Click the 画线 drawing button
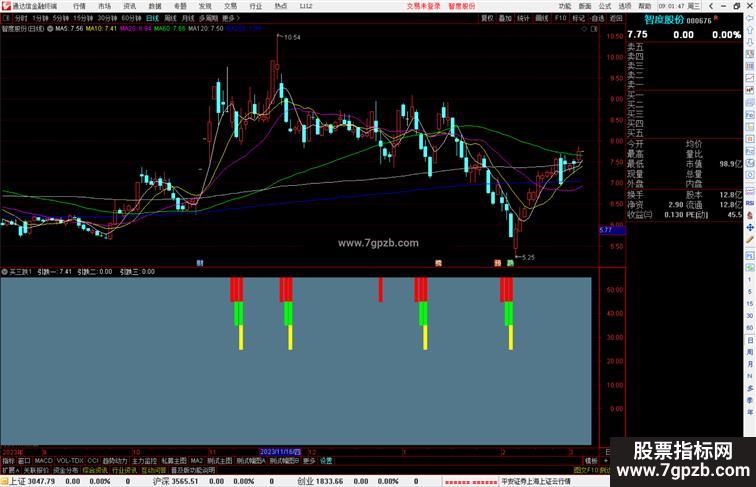 click(542, 18)
